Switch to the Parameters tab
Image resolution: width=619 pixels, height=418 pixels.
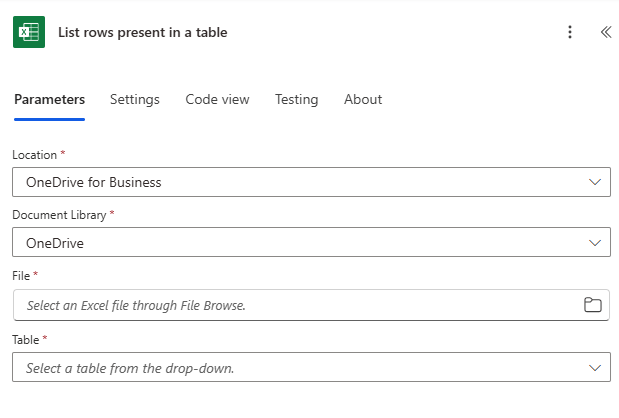(x=49, y=99)
